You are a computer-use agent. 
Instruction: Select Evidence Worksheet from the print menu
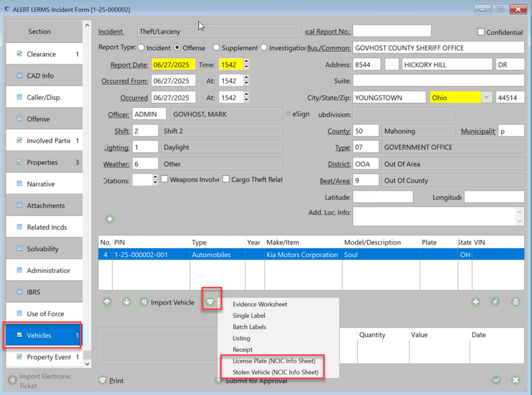[x=259, y=304]
